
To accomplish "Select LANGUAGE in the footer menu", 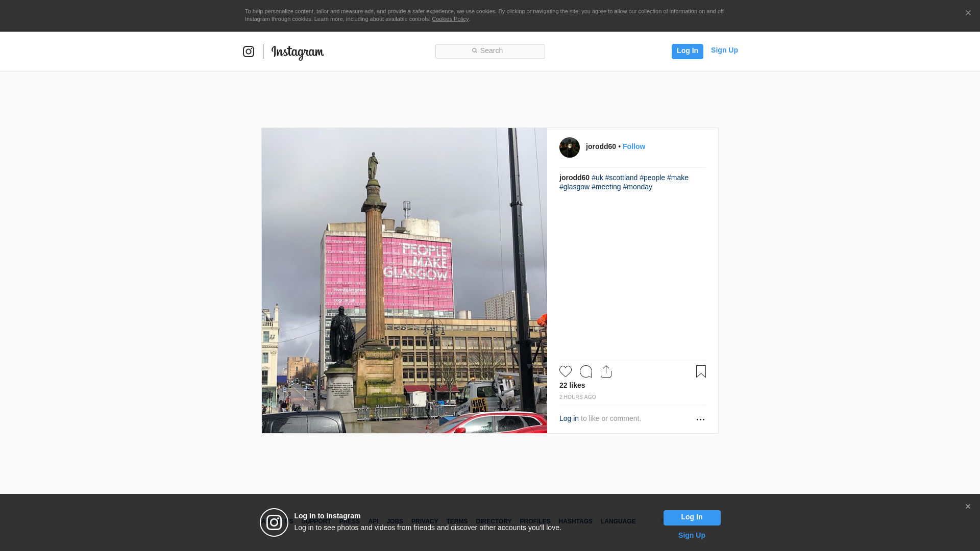I will click(618, 521).
